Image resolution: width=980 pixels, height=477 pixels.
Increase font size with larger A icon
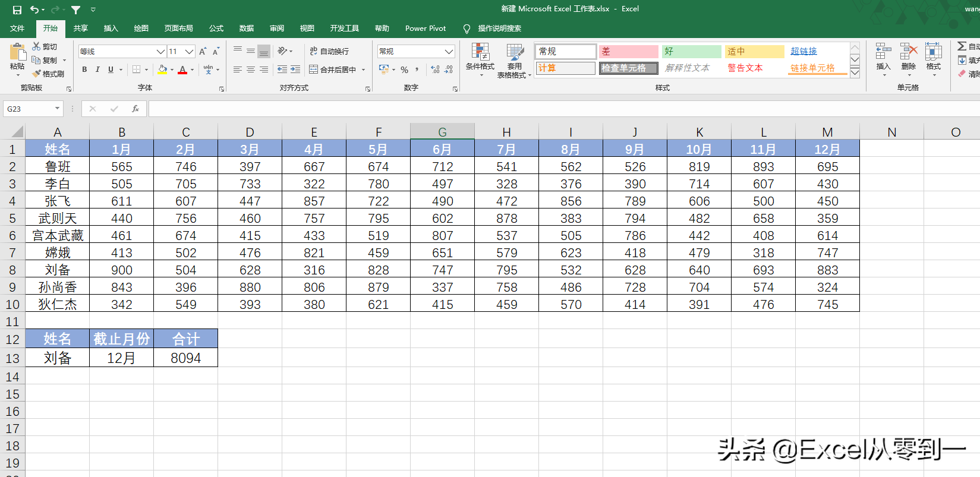pyautogui.click(x=203, y=52)
